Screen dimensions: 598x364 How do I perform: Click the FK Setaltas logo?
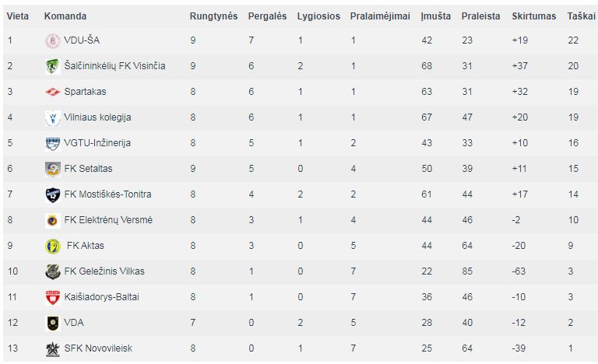tap(53, 169)
